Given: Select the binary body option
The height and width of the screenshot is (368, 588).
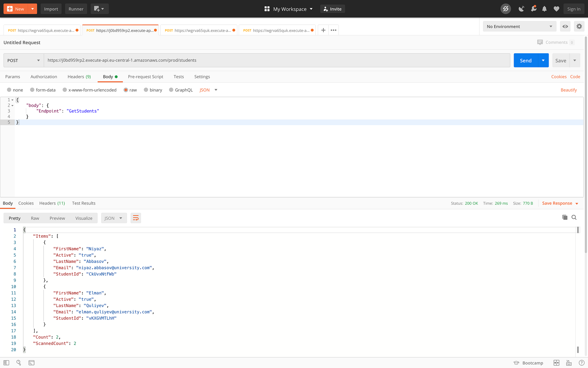Looking at the screenshot, I should pyautogui.click(x=146, y=90).
